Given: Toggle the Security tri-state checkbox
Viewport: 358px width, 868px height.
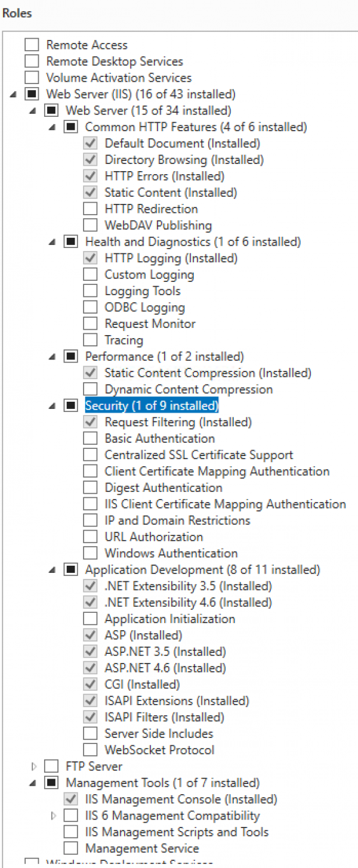Looking at the screenshot, I should (70, 405).
